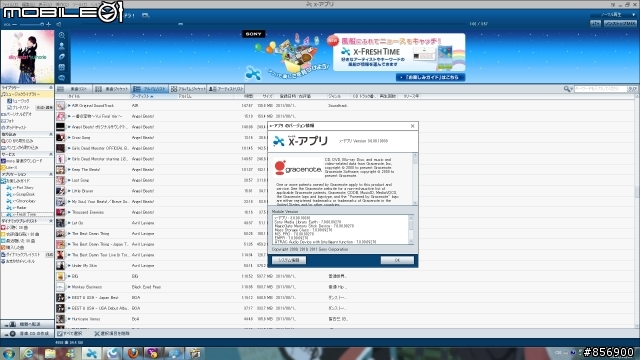640x360 pixels.
Task: Click the album cover of AIR Original SoundTrack
Action: [x=60, y=106]
